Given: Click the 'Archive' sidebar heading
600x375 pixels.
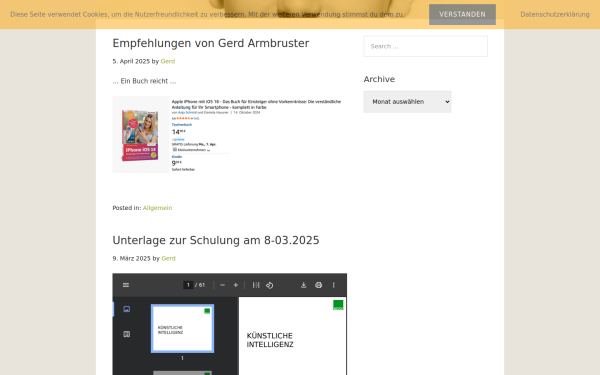Looking at the screenshot, I should click(x=379, y=79).
